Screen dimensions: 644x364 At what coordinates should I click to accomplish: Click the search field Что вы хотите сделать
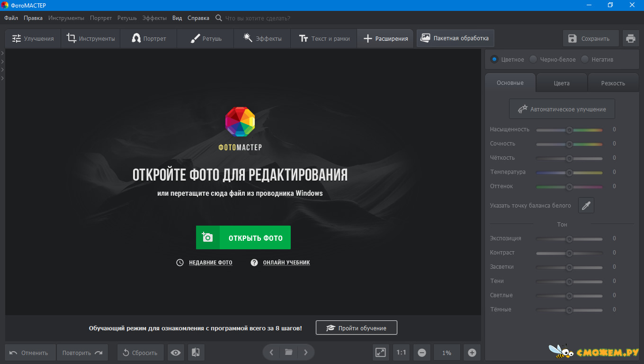tap(258, 18)
